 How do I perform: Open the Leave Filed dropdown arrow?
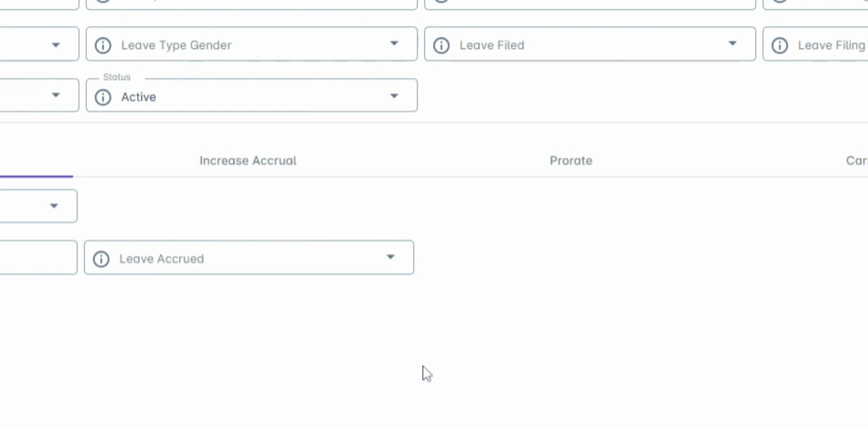pyautogui.click(x=732, y=44)
